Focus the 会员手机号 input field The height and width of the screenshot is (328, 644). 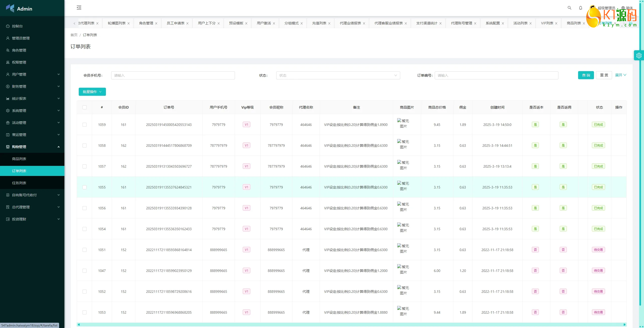[173, 75]
